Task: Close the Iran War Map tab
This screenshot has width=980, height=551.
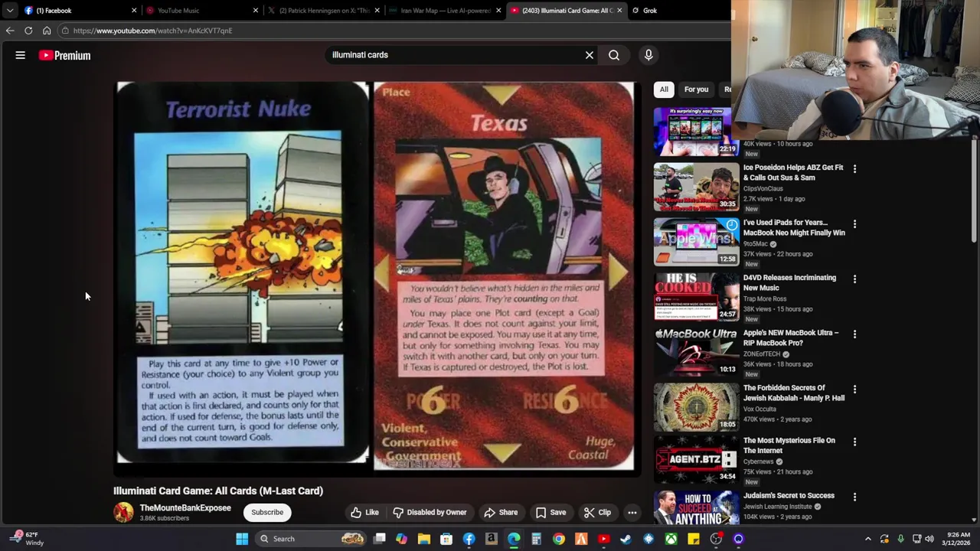Action: [x=498, y=11]
